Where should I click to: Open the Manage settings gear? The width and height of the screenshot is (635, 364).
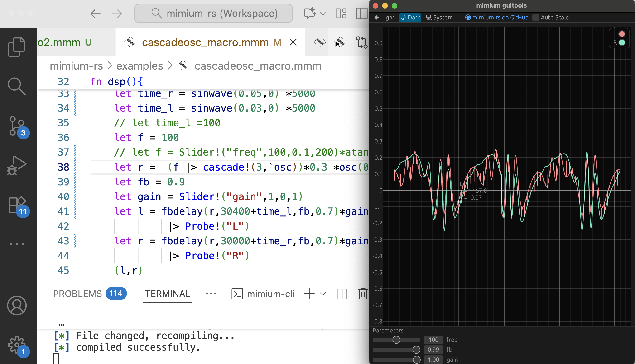click(x=17, y=345)
